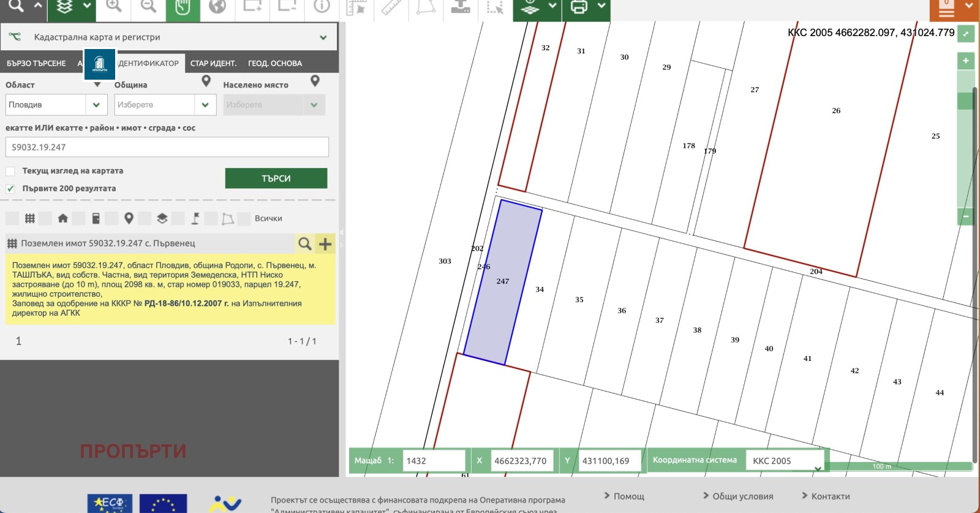Select the pan hand tool
Viewport: 980px width, 513px height.
(183, 7)
